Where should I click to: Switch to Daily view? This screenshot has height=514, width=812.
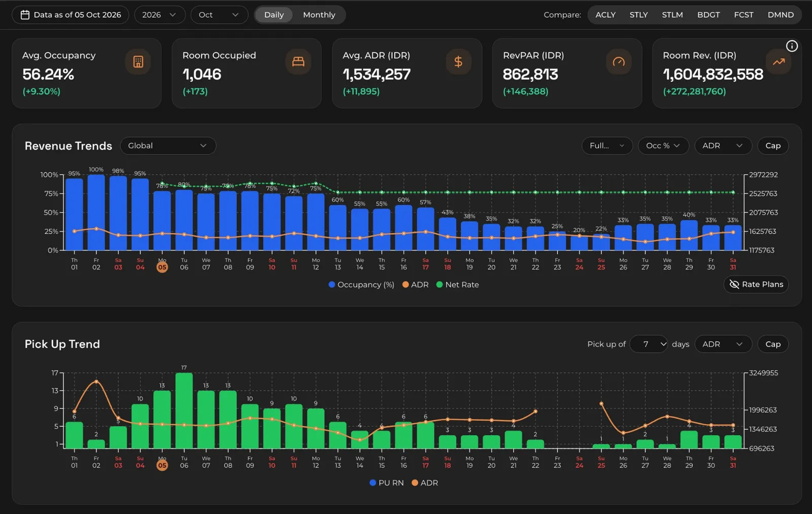(x=274, y=15)
